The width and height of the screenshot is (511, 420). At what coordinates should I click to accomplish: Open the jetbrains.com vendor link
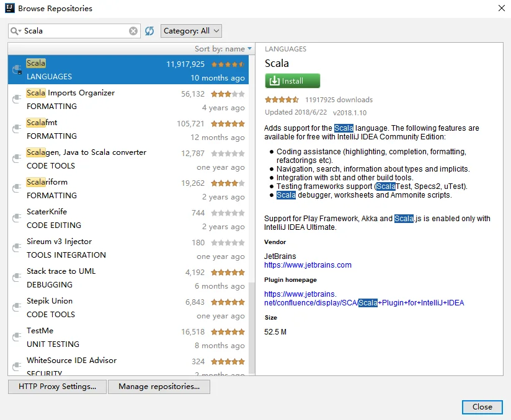308,265
